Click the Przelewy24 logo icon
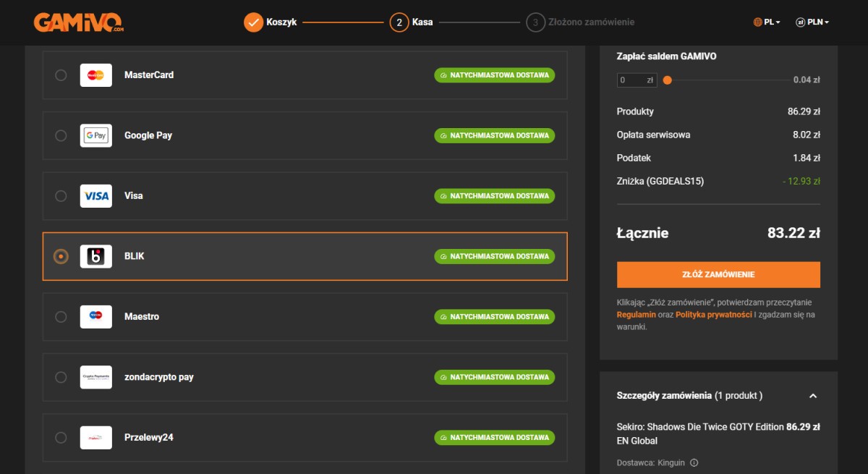 click(x=95, y=438)
